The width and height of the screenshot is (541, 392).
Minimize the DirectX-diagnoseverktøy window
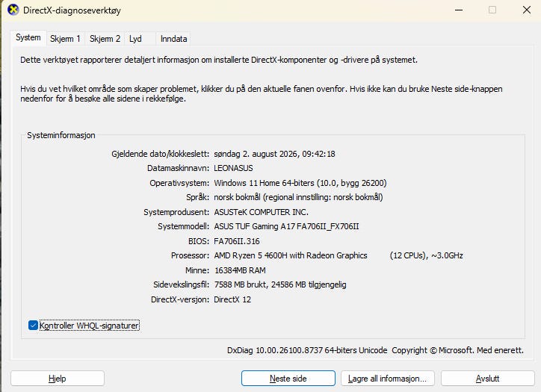pyautogui.click(x=459, y=10)
